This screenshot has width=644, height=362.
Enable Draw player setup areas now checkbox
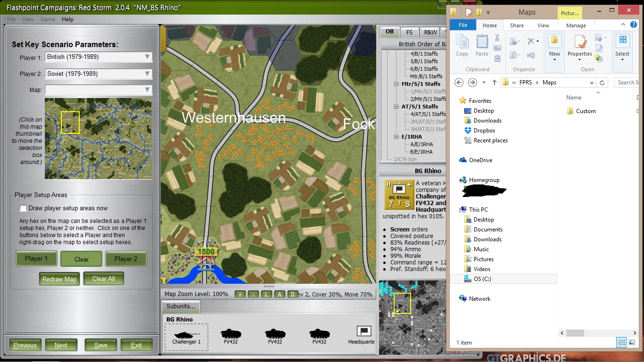pyautogui.click(x=23, y=208)
